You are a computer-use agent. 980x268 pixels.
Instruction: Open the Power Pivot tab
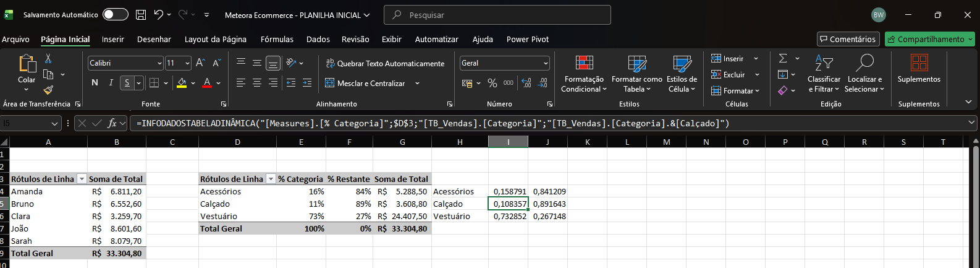(x=528, y=39)
